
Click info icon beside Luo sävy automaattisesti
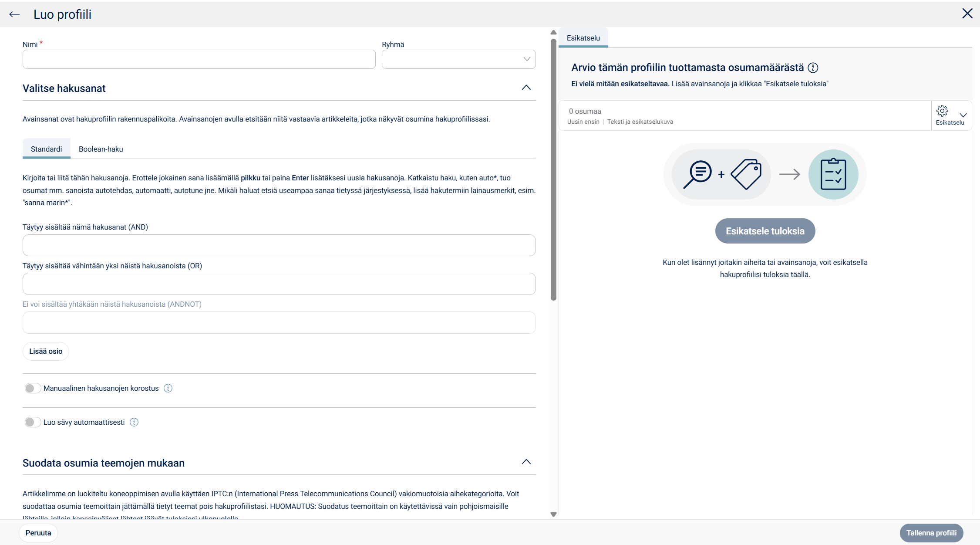[134, 422]
